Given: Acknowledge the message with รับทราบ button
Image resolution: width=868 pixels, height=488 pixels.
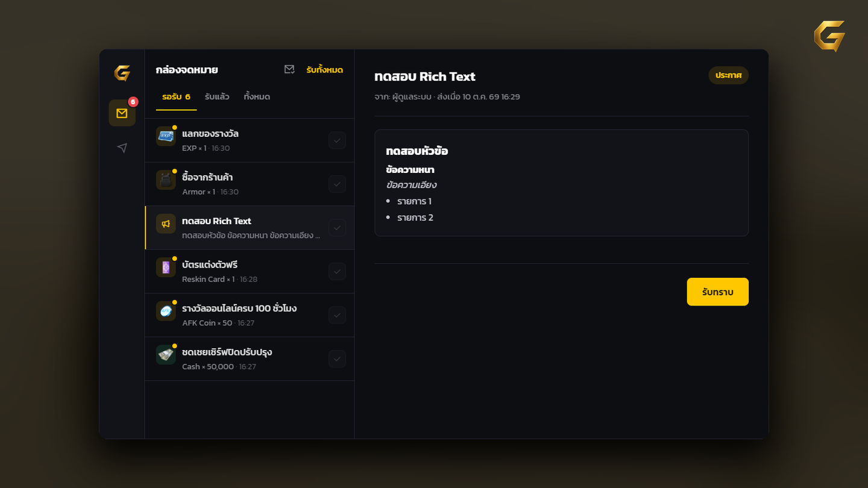Looking at the screenshot, I should pos(717,292).
